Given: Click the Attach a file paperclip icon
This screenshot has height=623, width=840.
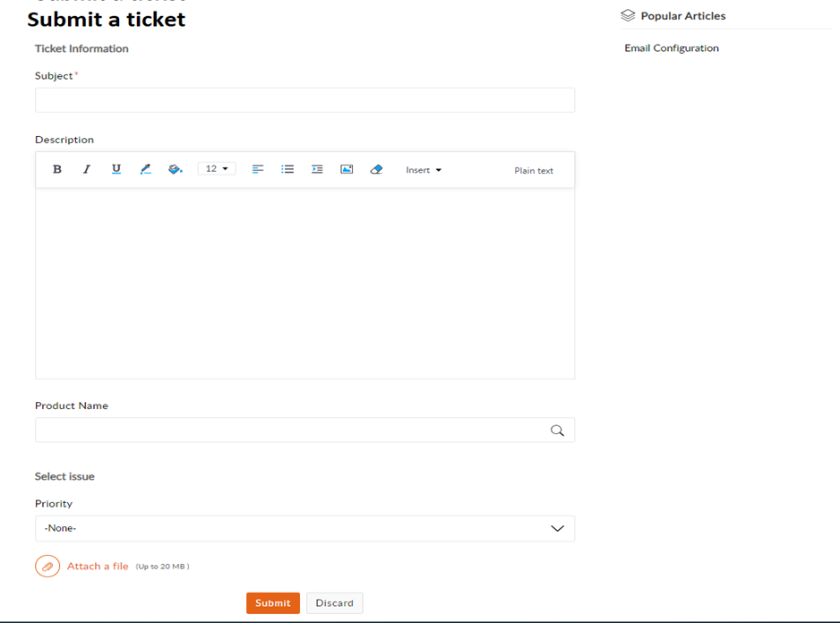Looking at the screenshot, I should (47, 567).
